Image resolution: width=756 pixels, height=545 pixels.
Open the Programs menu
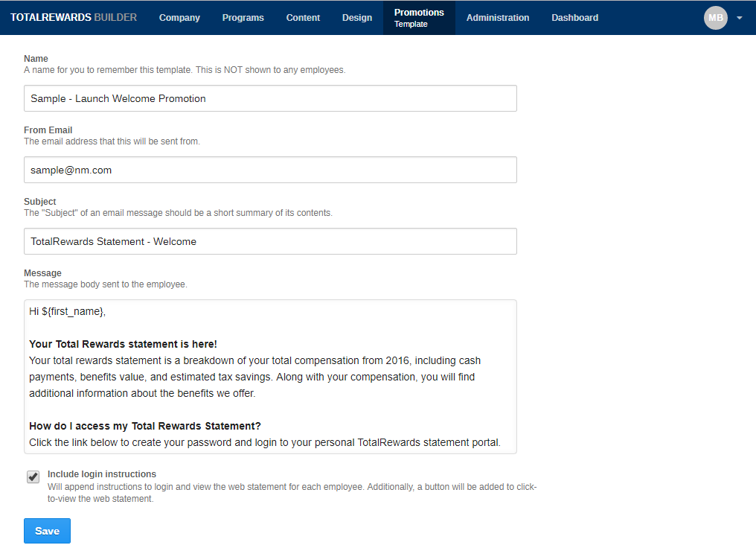pos(243,18)
